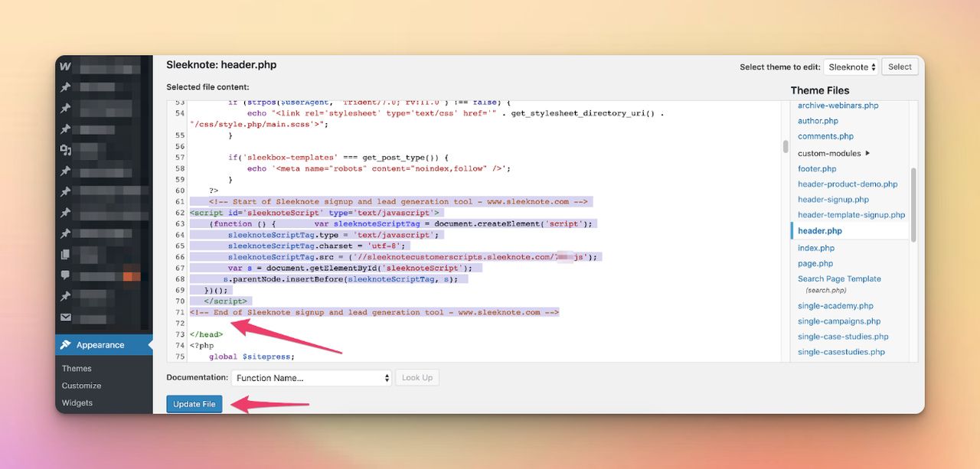The height and width of the screenshot is (469, 980).
Task: Open the Themes submenu item
Action: click(x=77, y=368)
